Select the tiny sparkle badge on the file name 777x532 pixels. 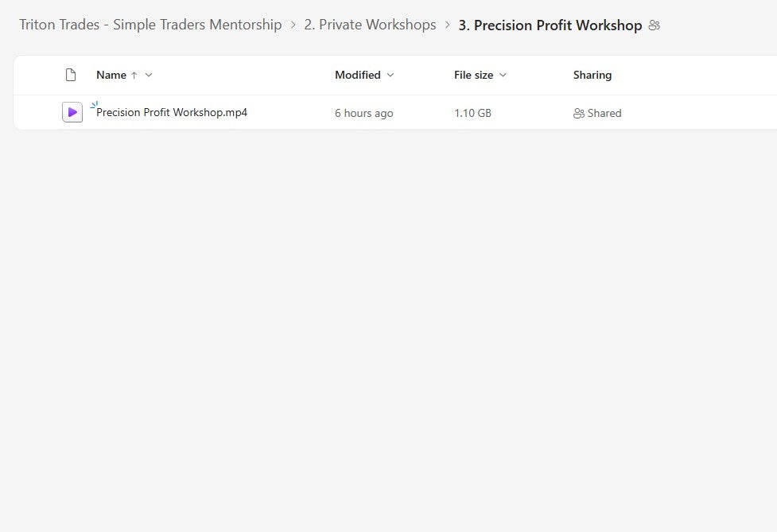94,103
